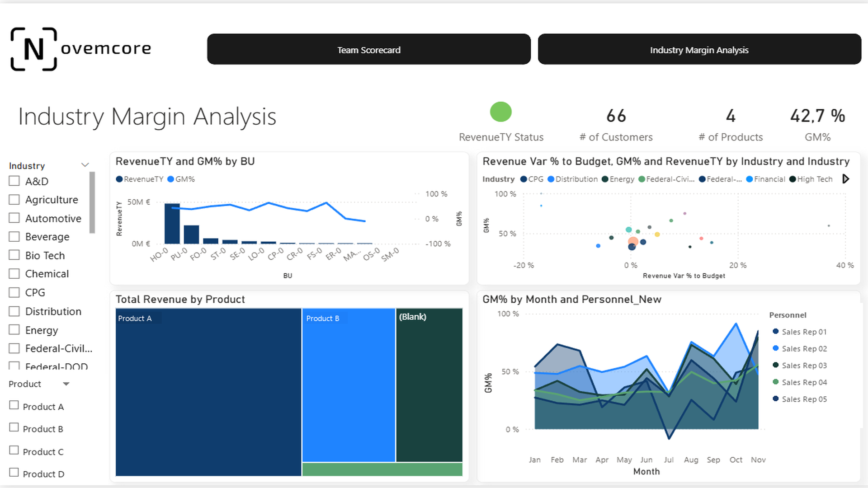The image size is (868, 488).
Task: Tick the Energy industry checkbox
Action: click(x=14, y=329)
